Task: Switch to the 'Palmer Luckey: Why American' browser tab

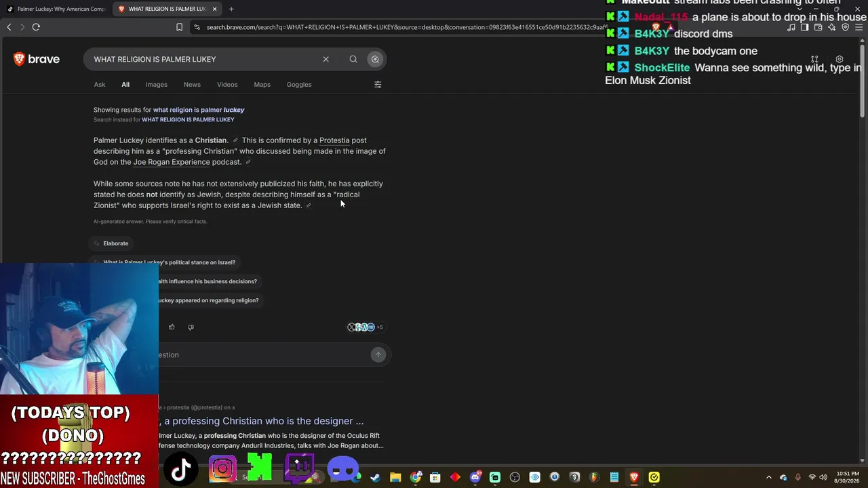Action: [56, 9]
